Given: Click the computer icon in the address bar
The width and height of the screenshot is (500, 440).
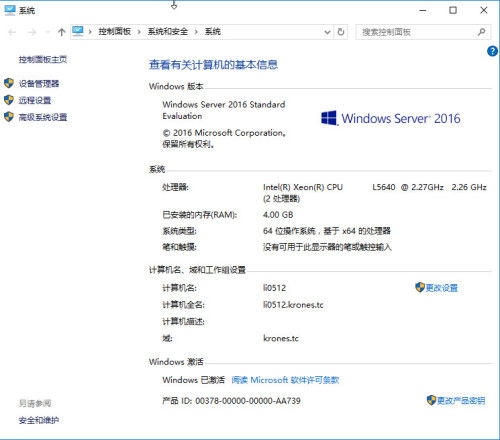Looking at the screenshot, I should pyautogui.click(x=78, y=31).
